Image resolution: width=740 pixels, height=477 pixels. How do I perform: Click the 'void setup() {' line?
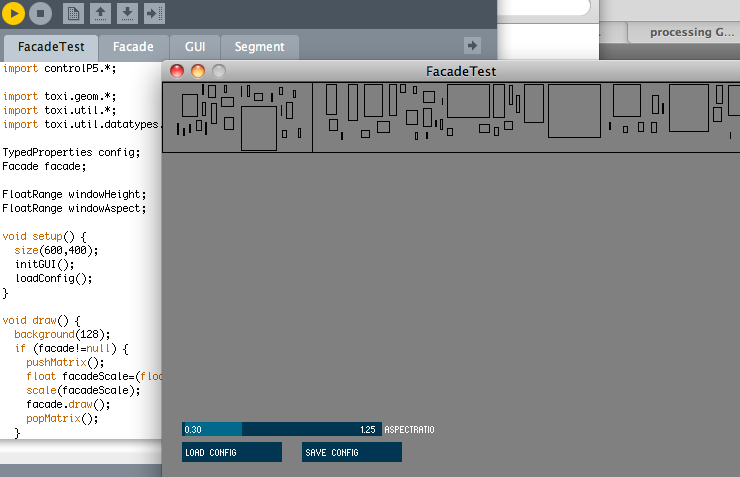[44, 236]
